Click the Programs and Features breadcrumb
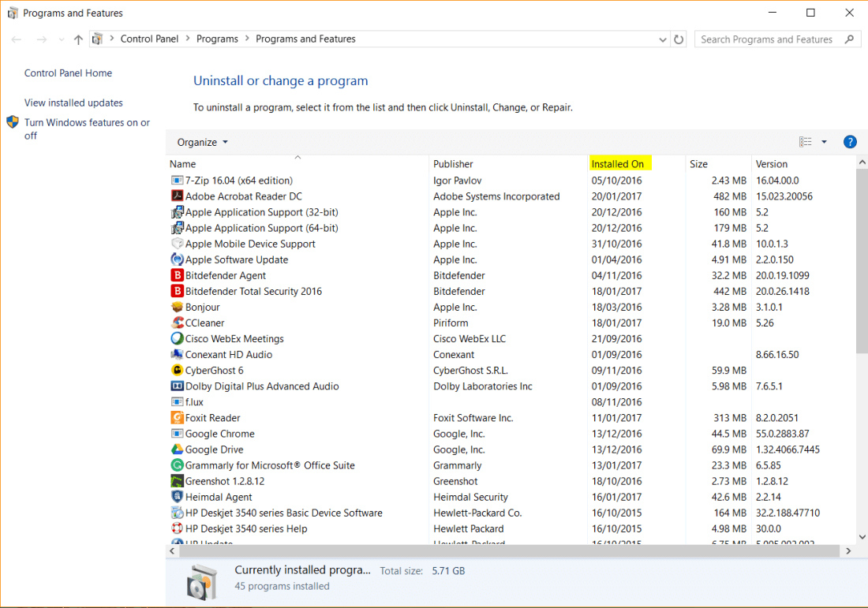The width and height of the screenshot is (868, 608). coord(305,39)
